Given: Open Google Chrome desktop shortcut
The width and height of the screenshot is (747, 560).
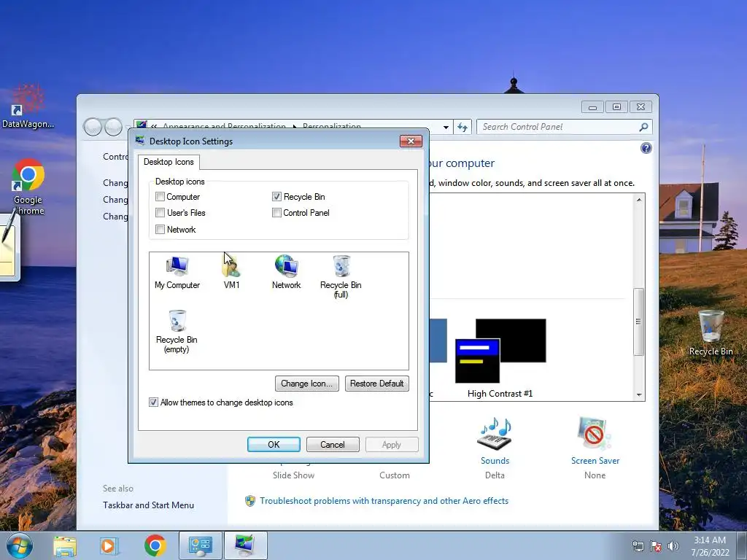Looking at the screenshot, I should click(28, 187).
